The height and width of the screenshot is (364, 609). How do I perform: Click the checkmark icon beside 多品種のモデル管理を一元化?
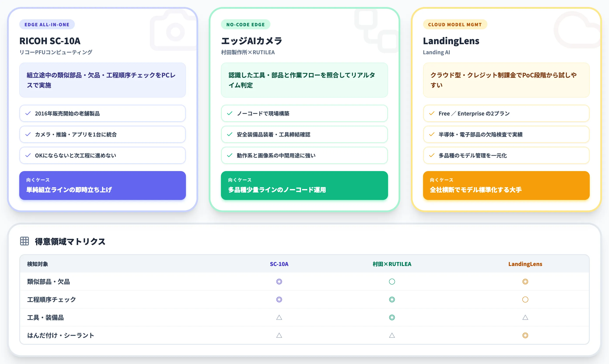click(x=432, y=156)
